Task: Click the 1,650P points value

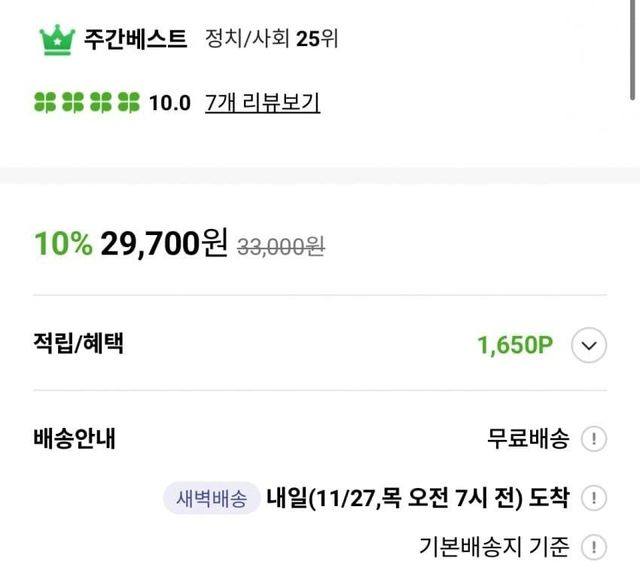Action: click(x=515, y=346)
